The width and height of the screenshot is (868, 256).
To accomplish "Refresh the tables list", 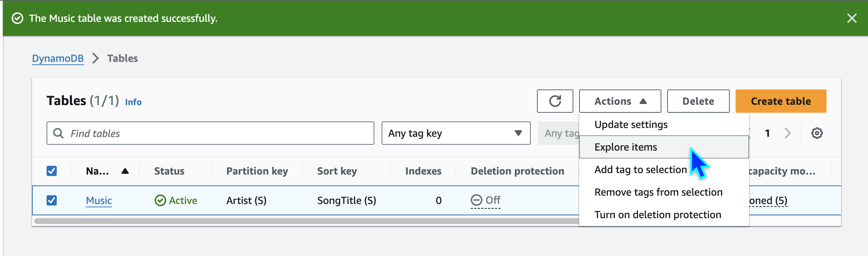I will [555, 101].
